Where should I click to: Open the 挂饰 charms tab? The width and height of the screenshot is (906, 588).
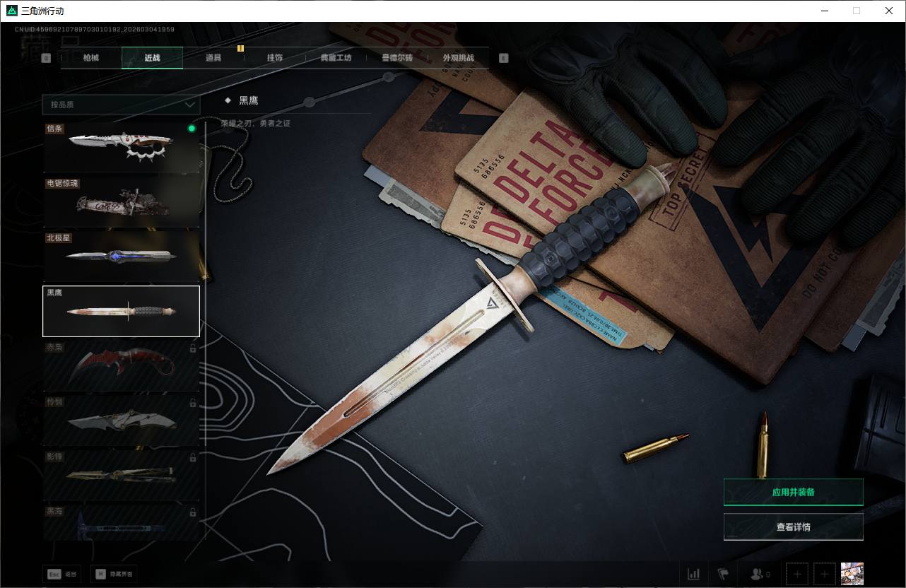click(x=274, y=58)
